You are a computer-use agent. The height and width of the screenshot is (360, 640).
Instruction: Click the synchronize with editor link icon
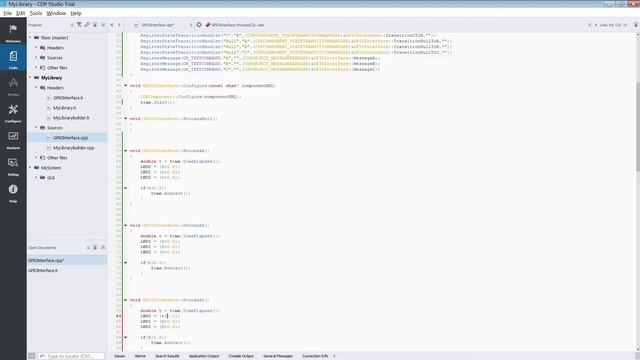(x=87, y=25)
